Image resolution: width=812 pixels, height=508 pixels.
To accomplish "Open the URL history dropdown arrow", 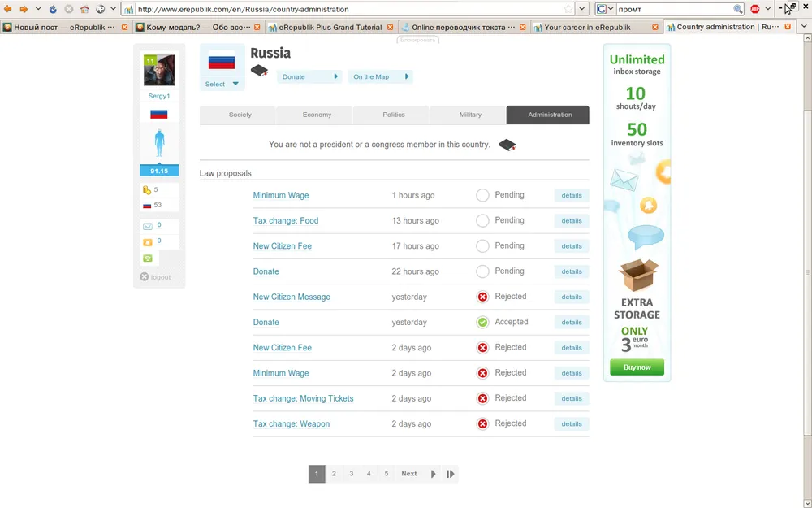I will [582, 9].
